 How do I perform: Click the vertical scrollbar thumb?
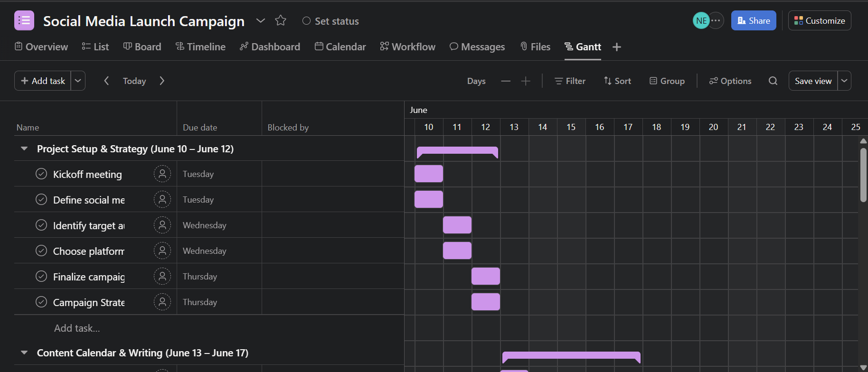click(863, 175)
